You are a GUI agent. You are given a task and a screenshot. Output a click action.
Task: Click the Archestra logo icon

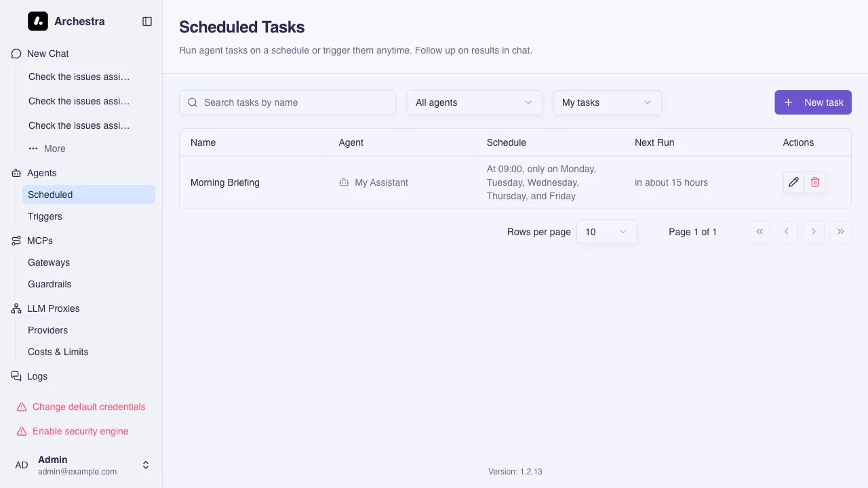pyautogui.click(x=38, y=22)
